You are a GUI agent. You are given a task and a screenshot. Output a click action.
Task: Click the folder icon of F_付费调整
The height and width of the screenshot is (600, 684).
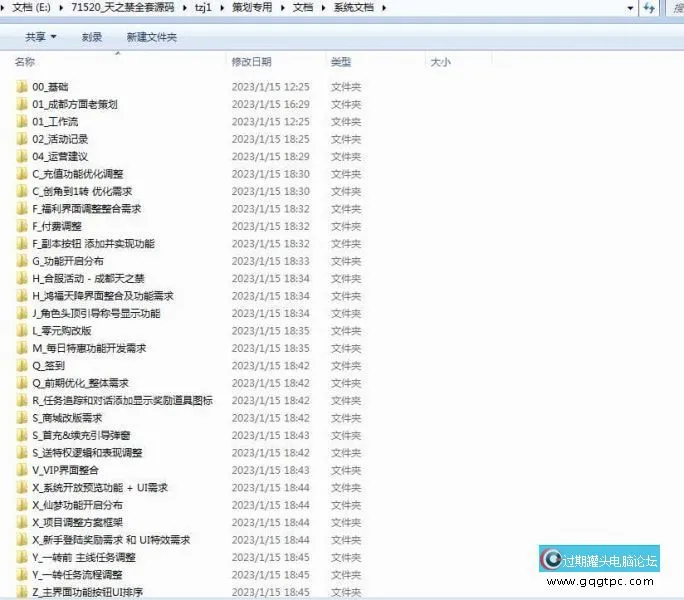click(22, 226)
